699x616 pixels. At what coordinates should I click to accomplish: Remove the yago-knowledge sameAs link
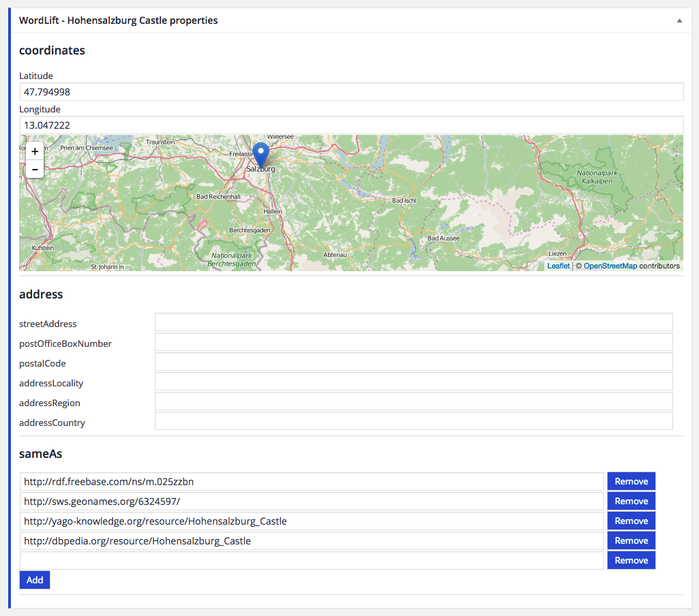point(631,521)
